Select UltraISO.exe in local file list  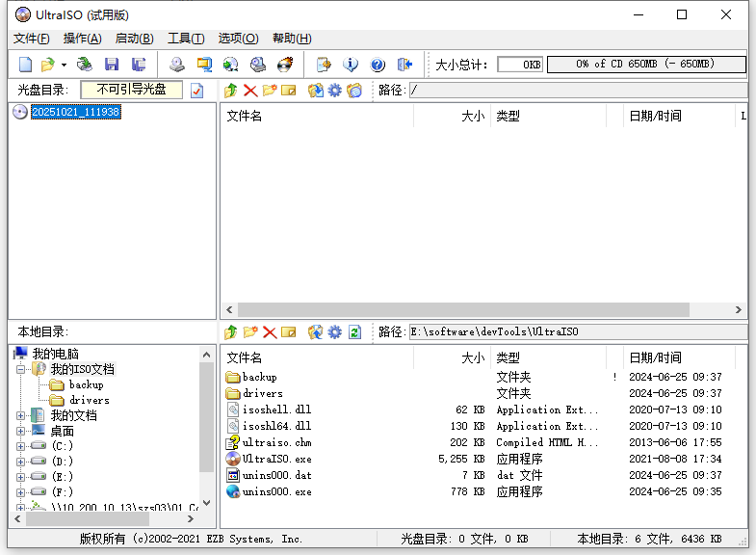[x=276, y=459]
